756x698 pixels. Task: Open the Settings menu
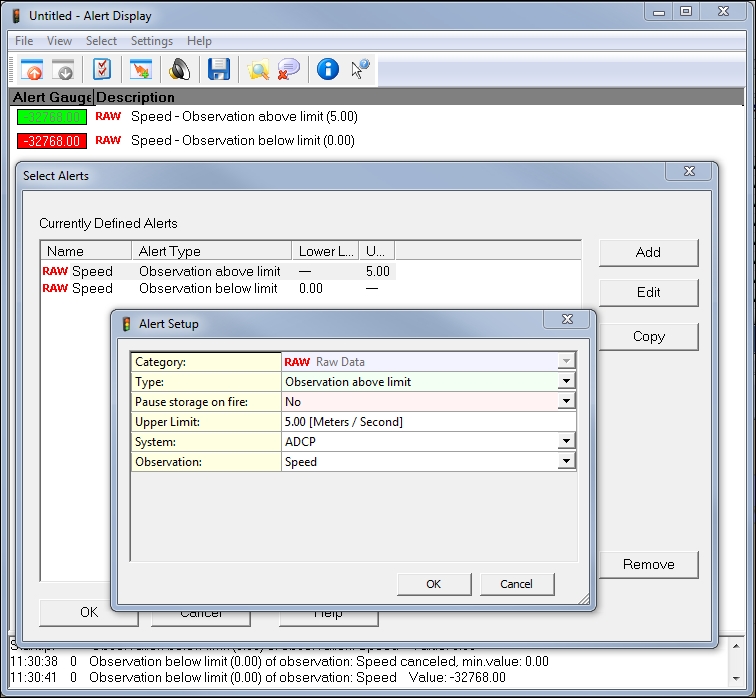(152, 41)
